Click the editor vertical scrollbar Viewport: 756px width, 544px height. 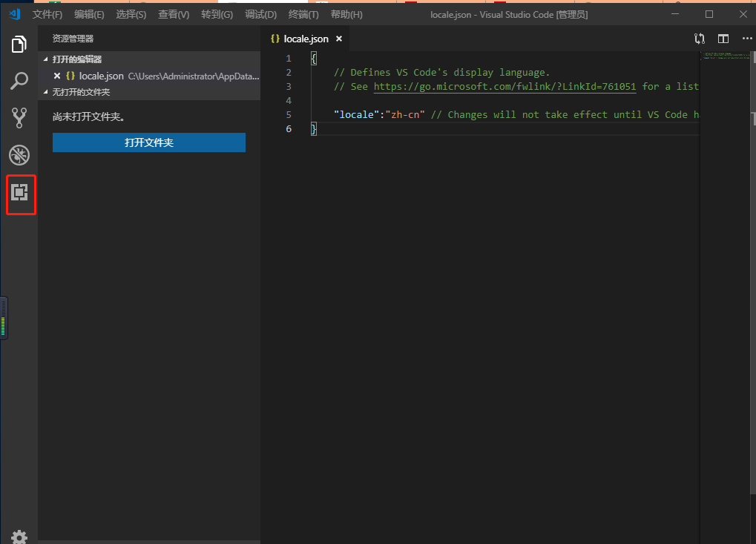[752, 272]
